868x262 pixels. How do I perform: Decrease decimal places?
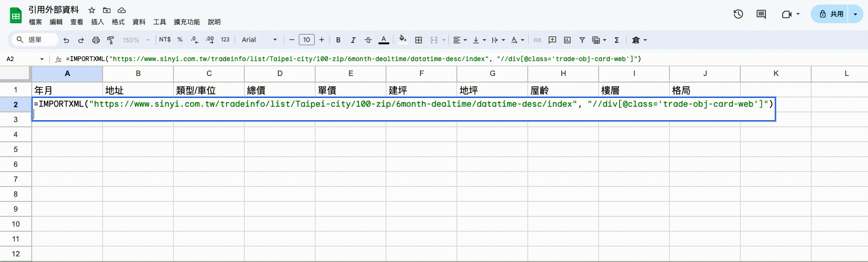(x=195, y=40)
